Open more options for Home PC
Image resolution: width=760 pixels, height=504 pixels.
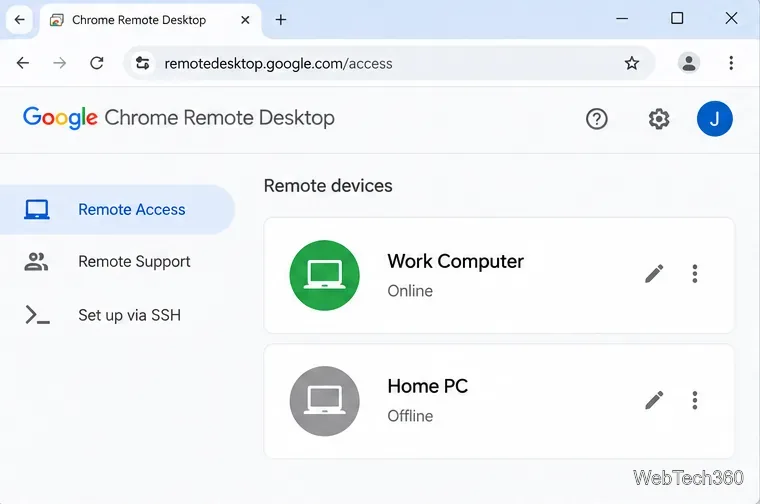tap(695, 400)
